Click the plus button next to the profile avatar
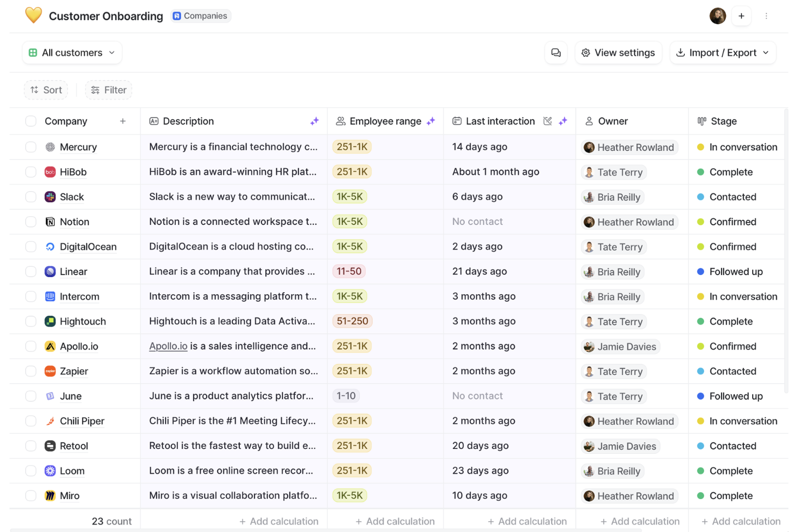 point(741,16)
